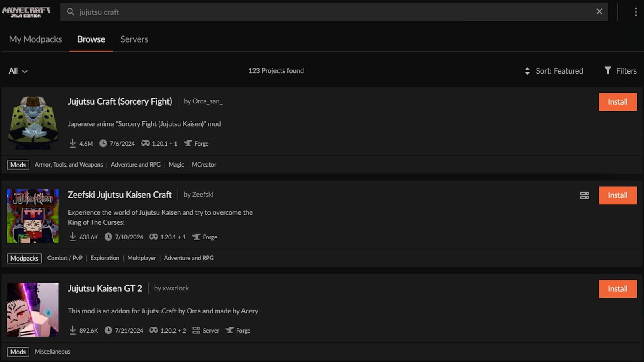Click the server availability icon beside Zeefski Install
This screenshot has height=362, width=644.
[584, 195]
